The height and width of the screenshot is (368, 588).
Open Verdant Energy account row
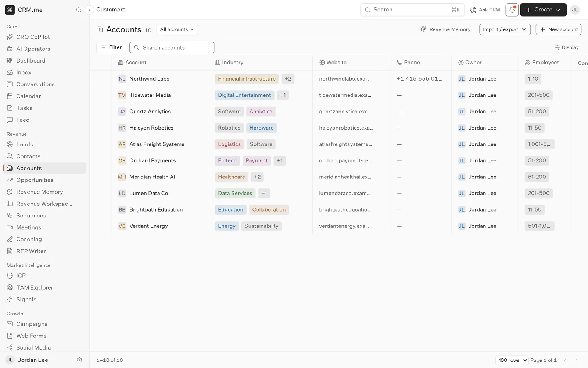(x=148, y=226)
